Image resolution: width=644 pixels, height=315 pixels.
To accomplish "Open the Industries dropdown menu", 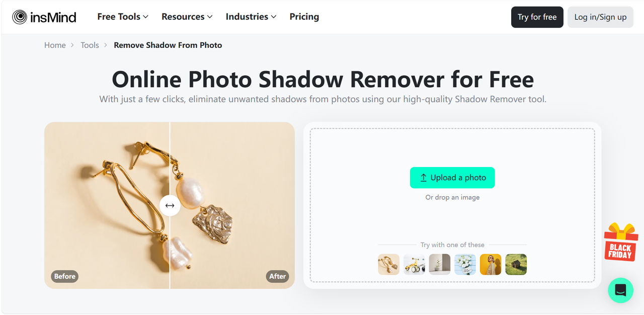I will click(251, 17).
